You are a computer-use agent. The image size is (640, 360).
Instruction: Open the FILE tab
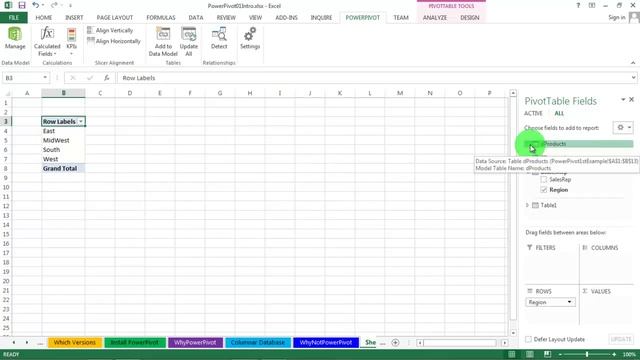[13, 18]
